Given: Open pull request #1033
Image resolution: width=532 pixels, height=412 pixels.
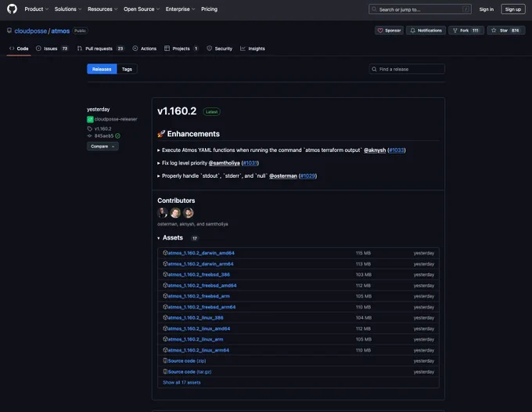Looking at the screenshot, I should pos(397,150).
